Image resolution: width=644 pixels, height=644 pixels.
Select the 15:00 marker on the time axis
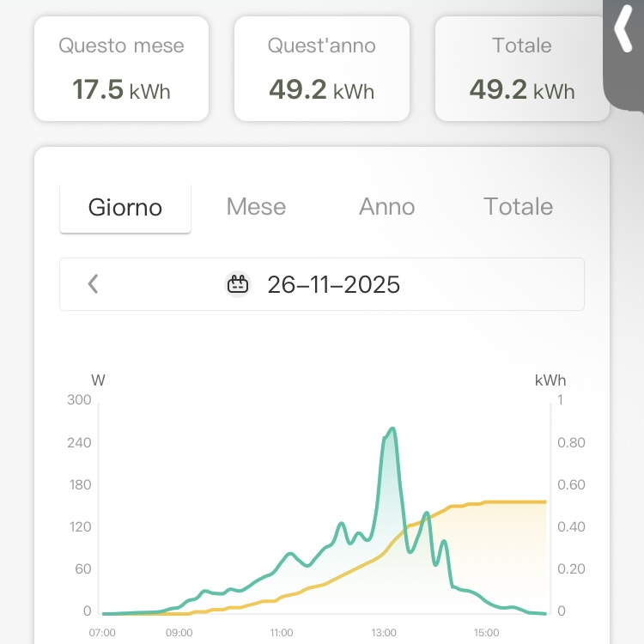[x=486, y=633]
